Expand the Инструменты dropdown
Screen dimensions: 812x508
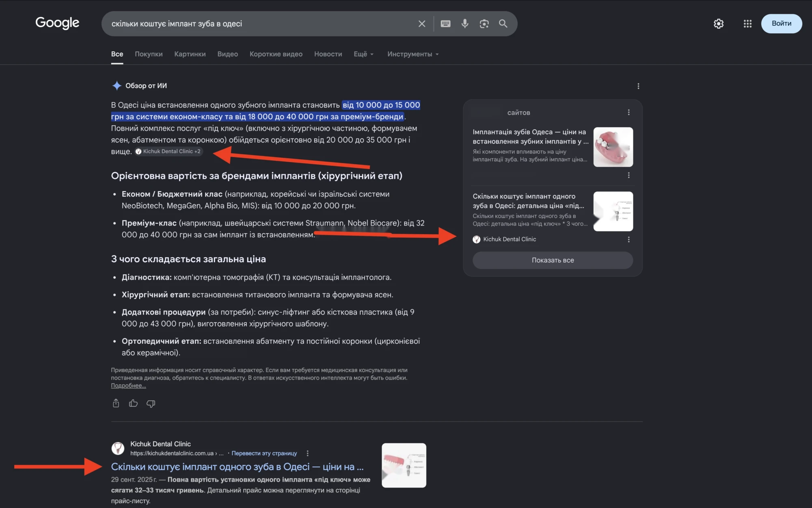click(413, 54)
